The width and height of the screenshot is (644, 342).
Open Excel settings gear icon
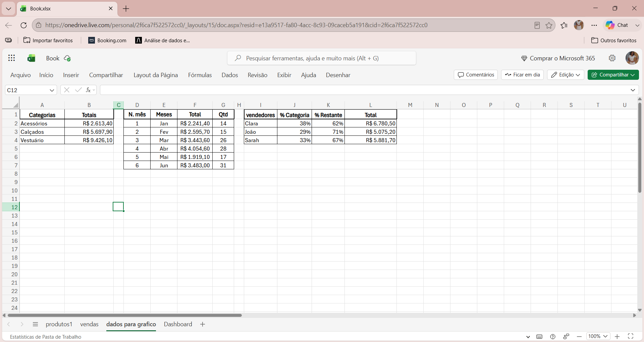612,58
